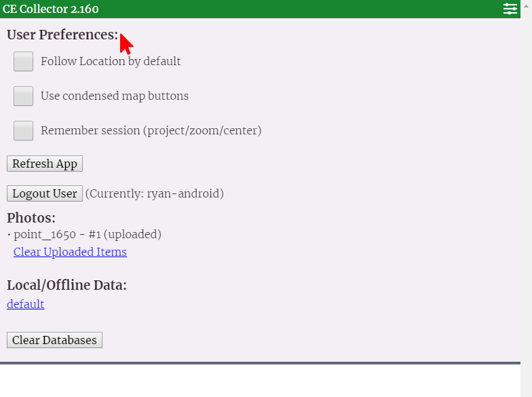Image resolution: width=532 pixels, height=397 pixels.
Task: Click the Photos section heading
Action: coord(31,218)
